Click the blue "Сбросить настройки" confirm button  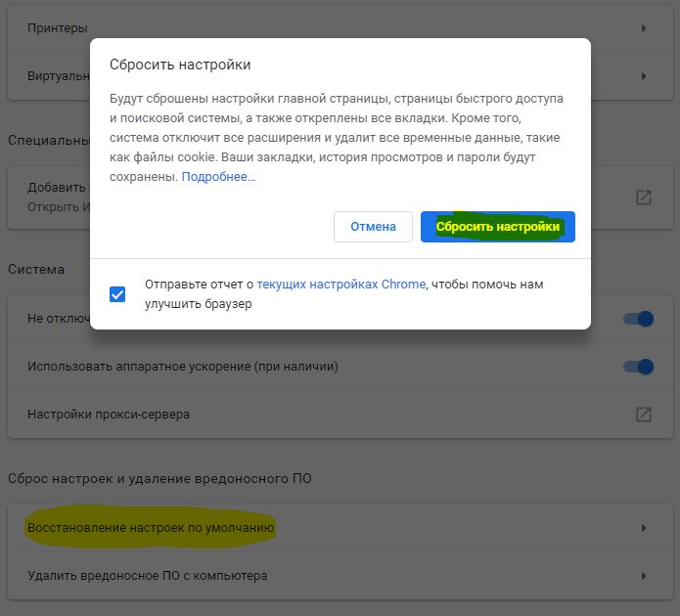[497, 227]
